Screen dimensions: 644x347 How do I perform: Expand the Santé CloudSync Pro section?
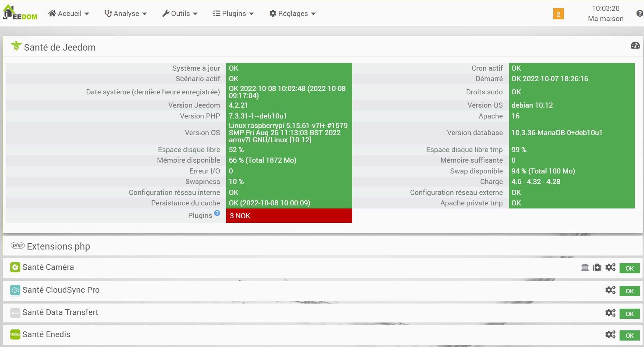(61, 290)
